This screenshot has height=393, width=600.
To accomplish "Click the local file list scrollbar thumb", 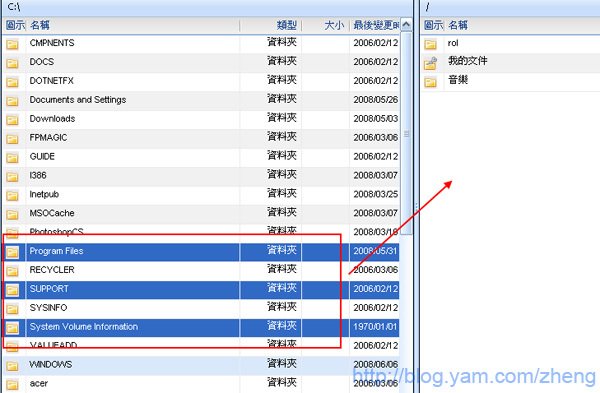I will click(406, 134).
